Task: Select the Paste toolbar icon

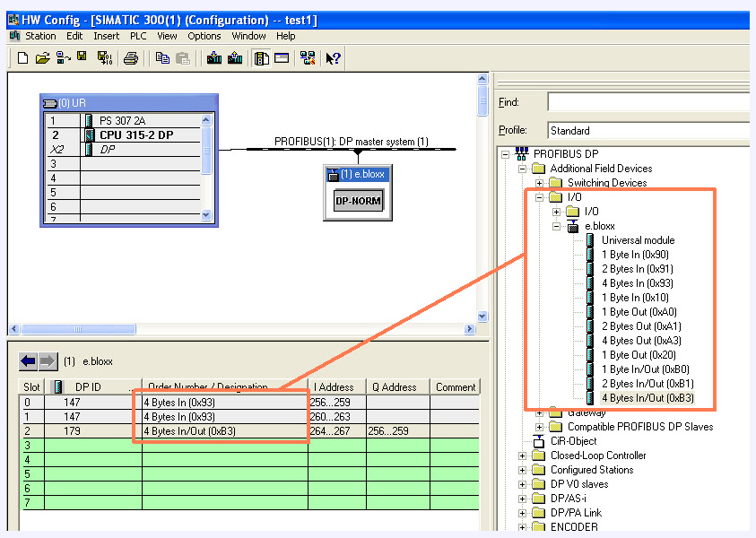Action: click(184, 57)
